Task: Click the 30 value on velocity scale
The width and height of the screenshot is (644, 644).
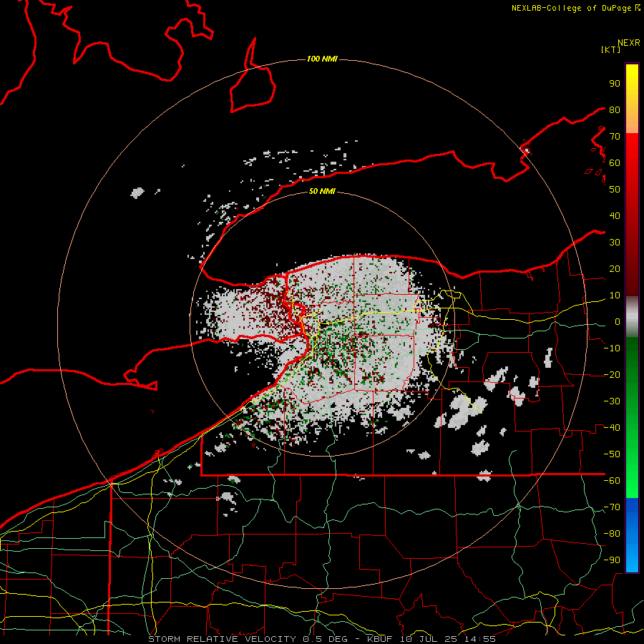Action: click(615, 243)
